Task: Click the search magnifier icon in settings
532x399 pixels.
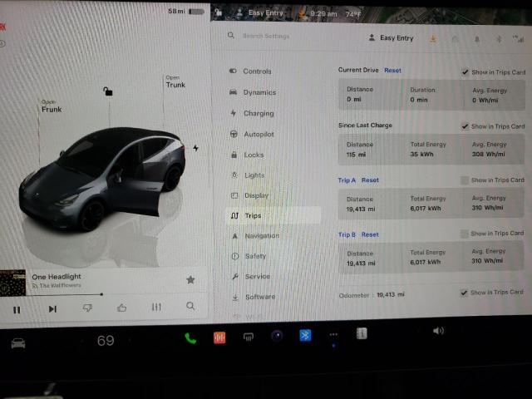Action: (x=231, y=35)
